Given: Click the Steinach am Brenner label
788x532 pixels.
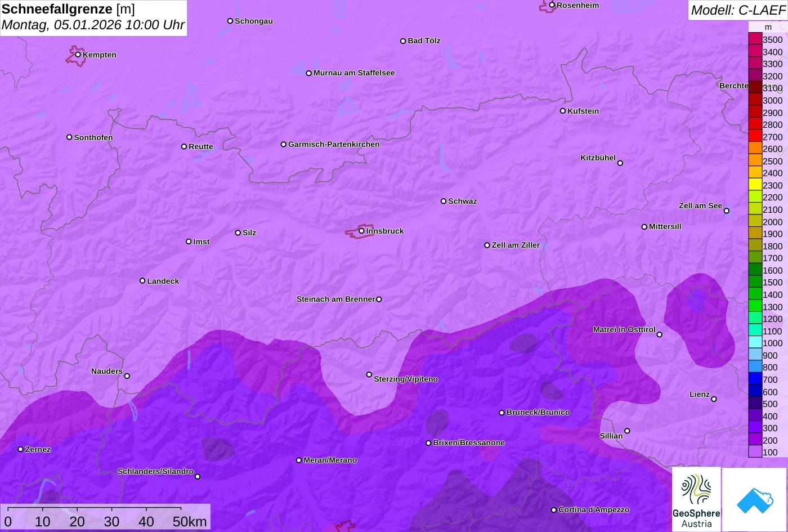Looking at the screenshot, I should click(x=335, y=299).
